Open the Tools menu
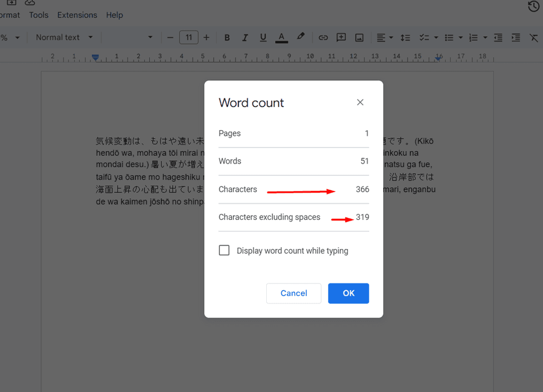The width and height of the screenshot is (543, 392). coord(39,15)
